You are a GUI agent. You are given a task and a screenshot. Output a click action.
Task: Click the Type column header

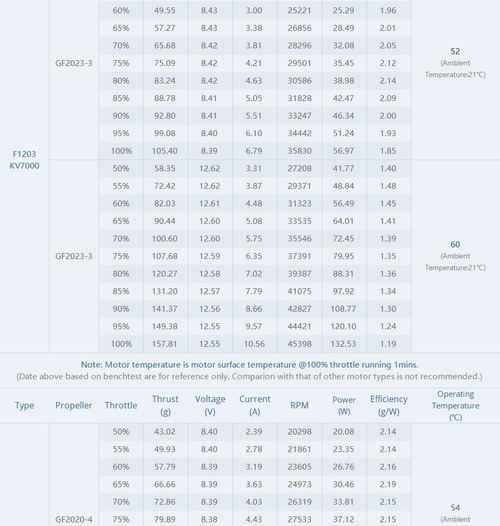pyautogui.click(x=24, y=405)
